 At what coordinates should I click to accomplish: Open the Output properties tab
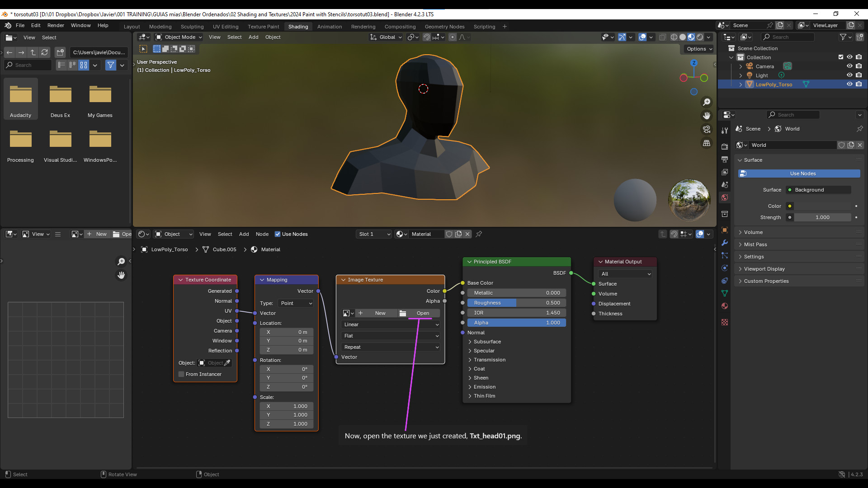coord(725,159)
